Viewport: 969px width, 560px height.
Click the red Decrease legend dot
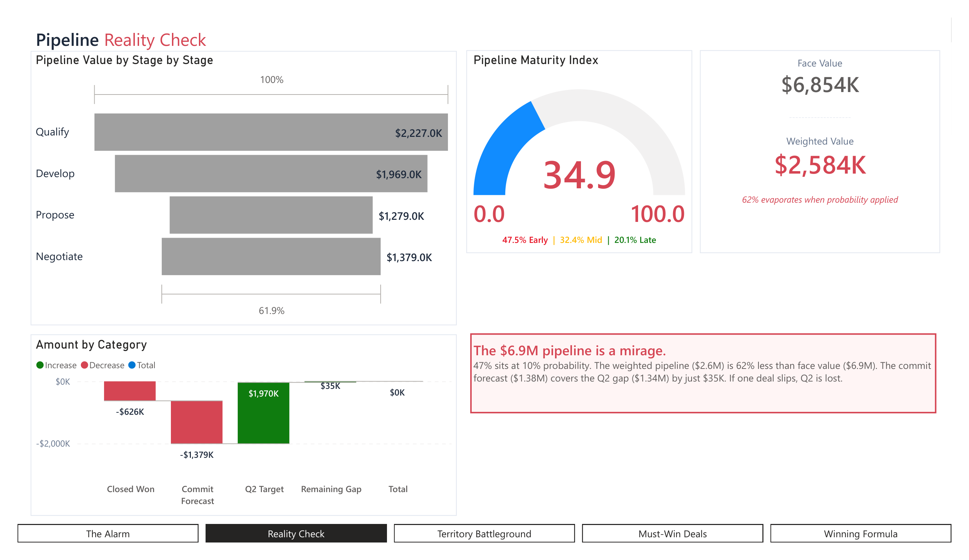click(x=85, y=365)
